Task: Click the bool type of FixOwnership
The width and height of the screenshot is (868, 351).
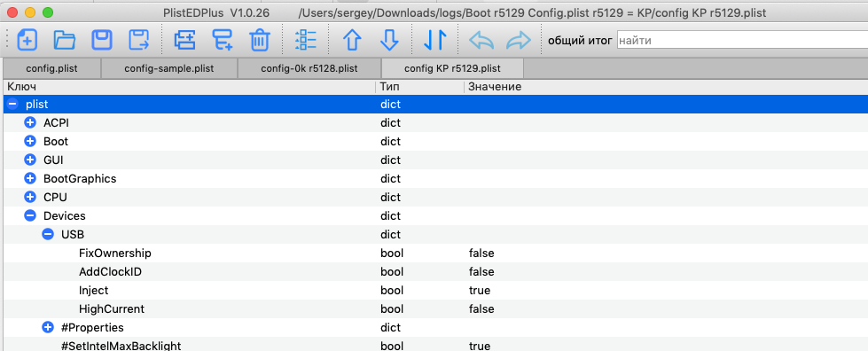Action: coord(392,253)
